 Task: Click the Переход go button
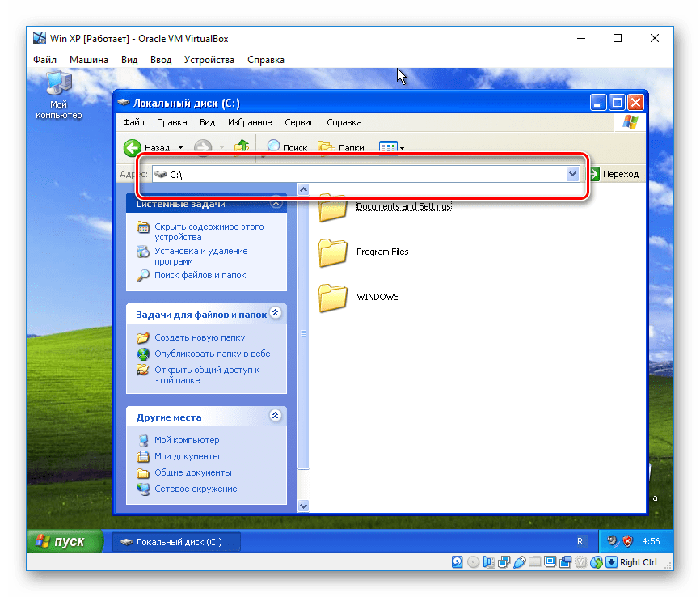615,174
